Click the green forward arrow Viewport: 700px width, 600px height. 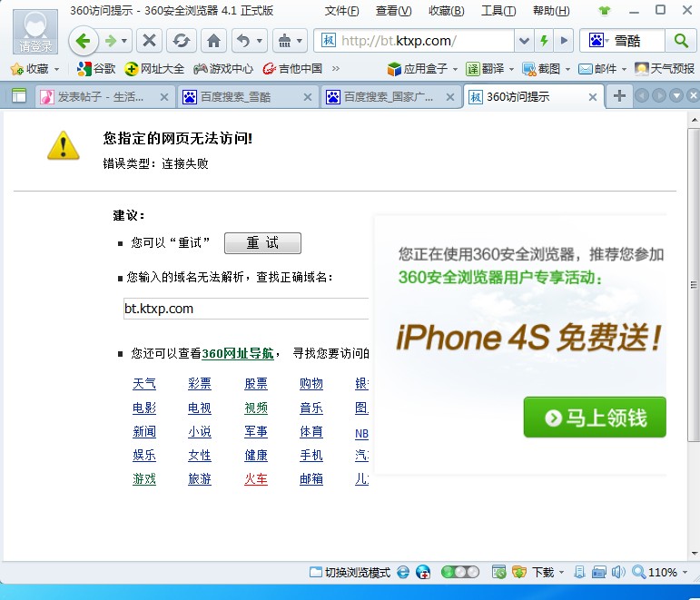(x=110, y=41)
